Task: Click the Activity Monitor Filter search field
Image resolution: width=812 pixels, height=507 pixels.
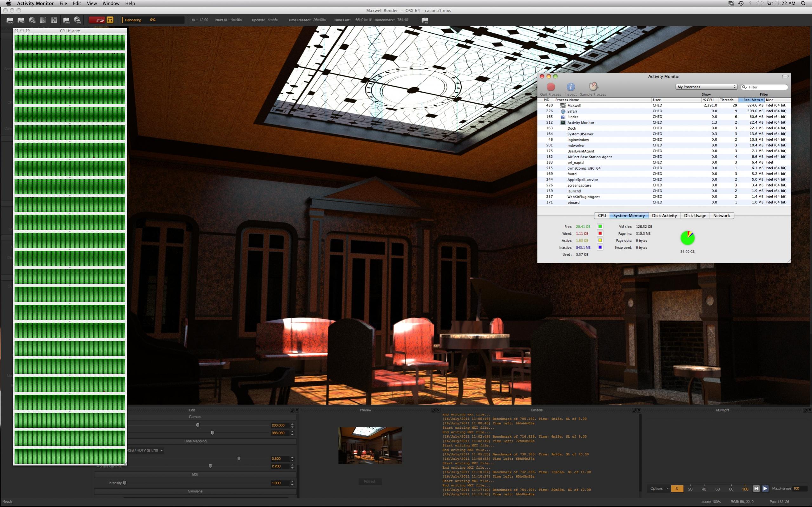Action: coord(766,87)
